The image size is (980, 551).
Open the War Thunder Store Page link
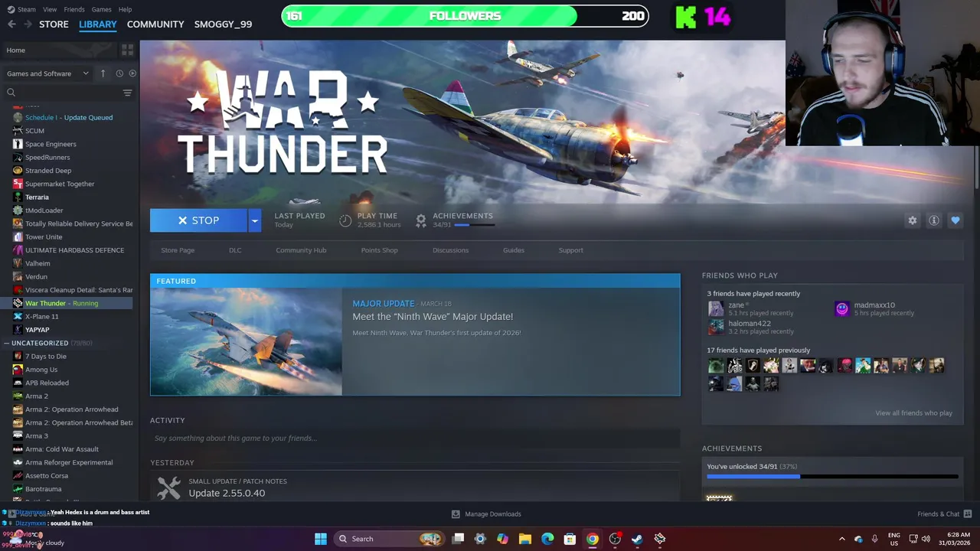(178, 250)
